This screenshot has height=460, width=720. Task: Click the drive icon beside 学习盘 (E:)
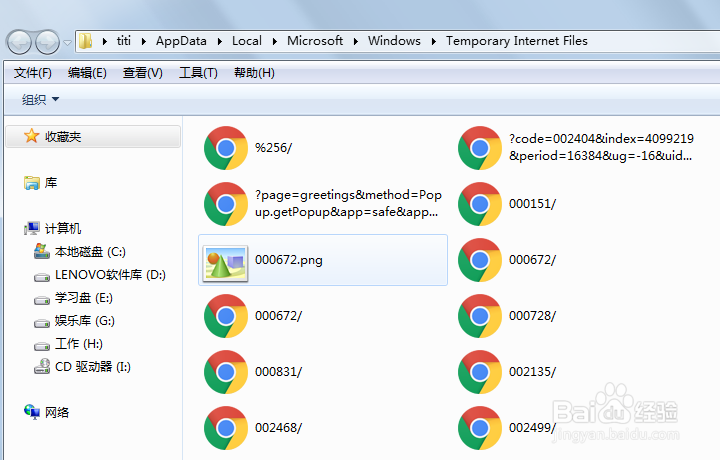[42, 300]
